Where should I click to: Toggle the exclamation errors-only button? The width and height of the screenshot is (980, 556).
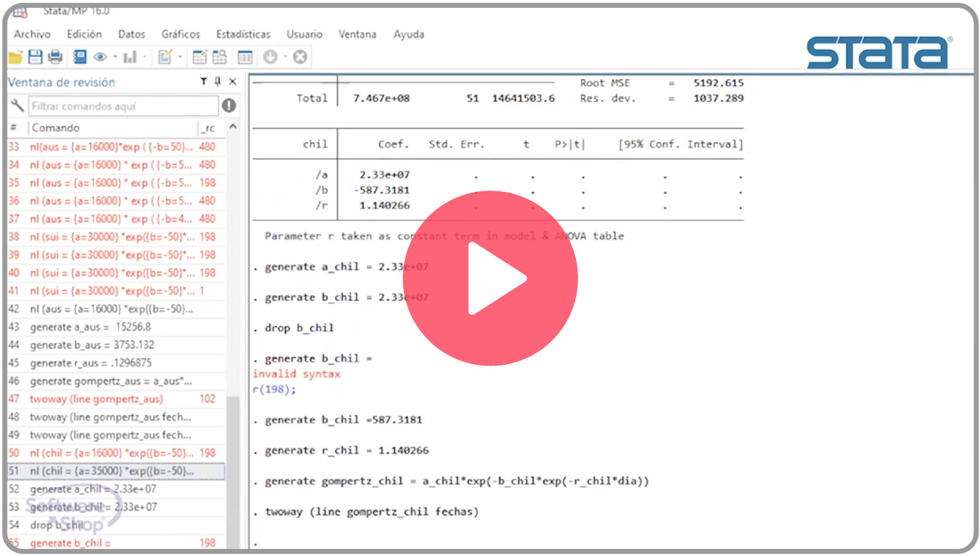tap(228, 105)
